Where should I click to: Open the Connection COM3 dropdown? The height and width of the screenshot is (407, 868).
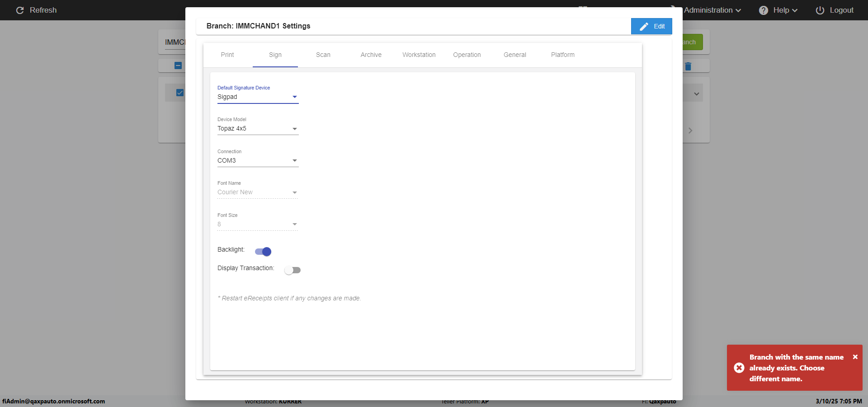[x=258, y=161]
